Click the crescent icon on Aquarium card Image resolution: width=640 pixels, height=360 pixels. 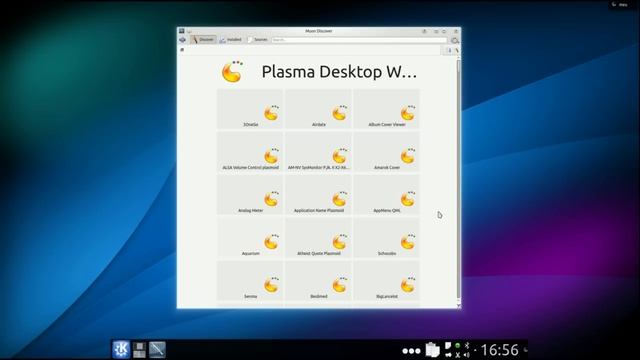coord(271,242)
